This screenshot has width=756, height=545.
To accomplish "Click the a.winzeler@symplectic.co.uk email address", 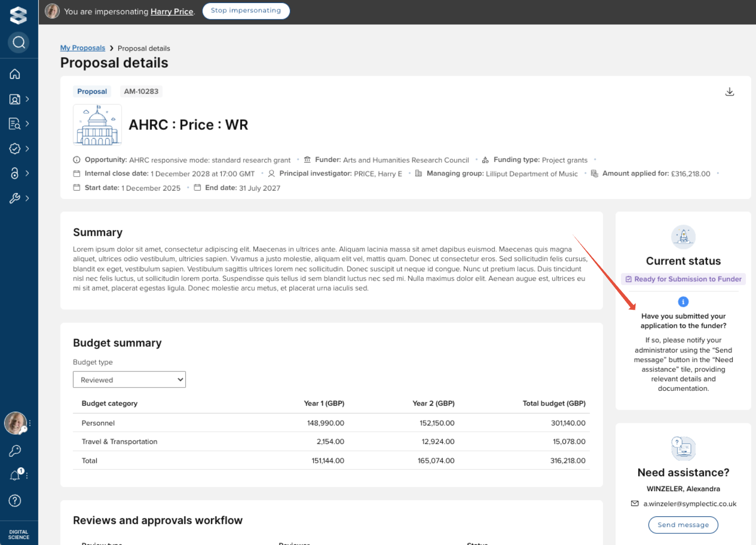I will 689,504.
